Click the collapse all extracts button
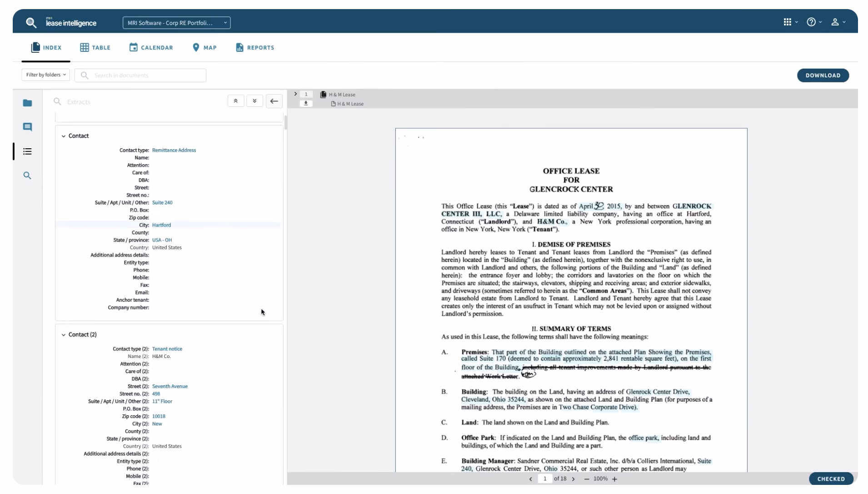The width and height of the screenshot is (868, 494). (235, 101)
